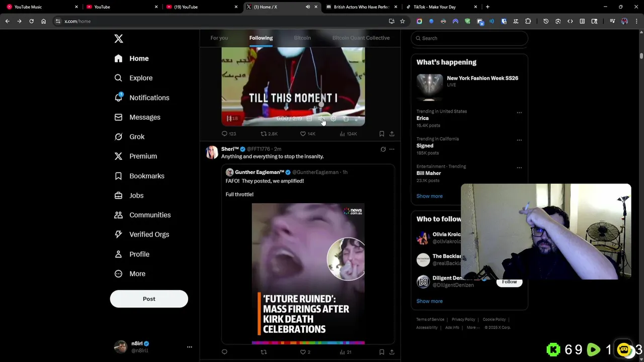Open the Chrome three-dot menu

click(x=636, y=21)
